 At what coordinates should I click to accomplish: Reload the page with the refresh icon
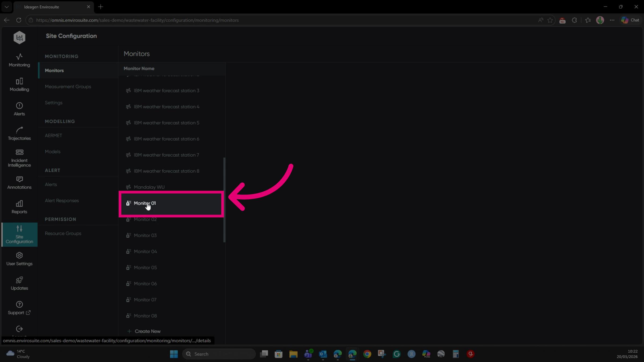[x=19, y=20]
